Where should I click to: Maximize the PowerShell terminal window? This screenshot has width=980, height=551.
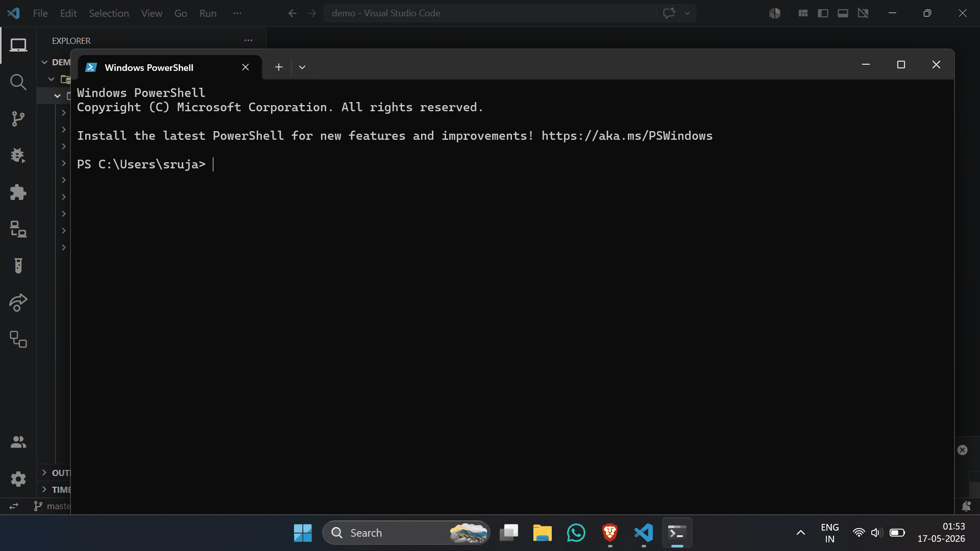[901, 65]
